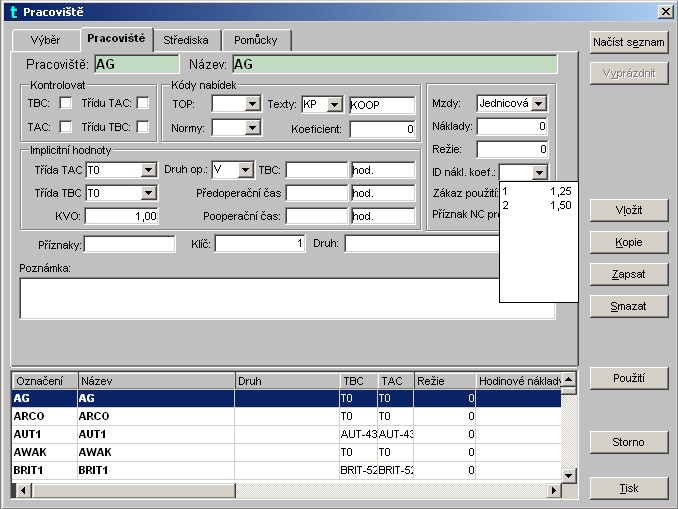Open the Třída TBC dropdown
This screenshot has height=509, width=678.
tap(149, 193)
